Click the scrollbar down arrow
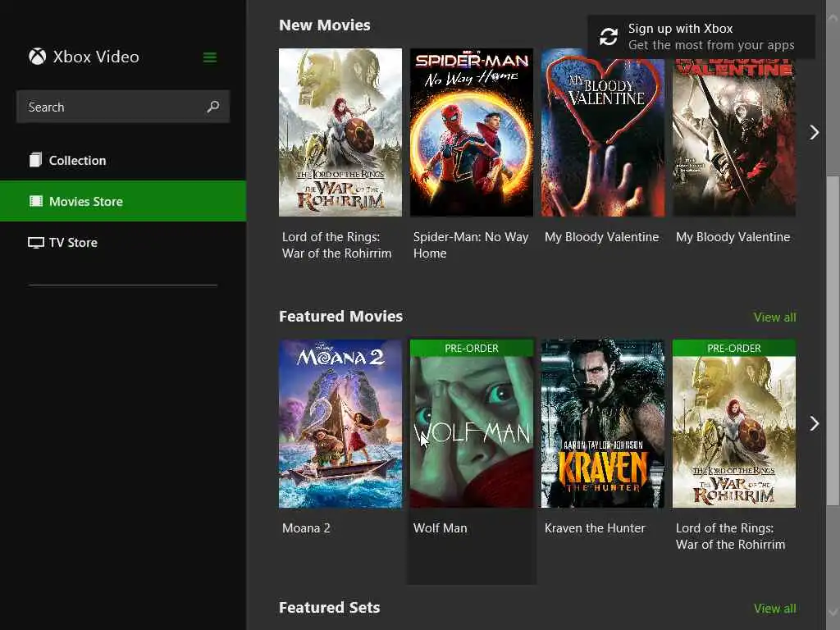 (x=833, y=612)
